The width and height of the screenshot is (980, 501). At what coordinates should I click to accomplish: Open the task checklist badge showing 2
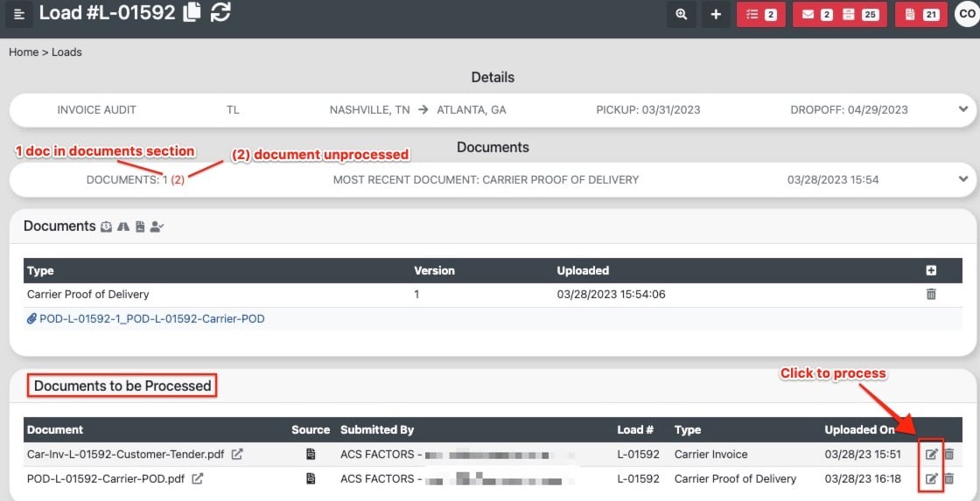tap(761, 14)
